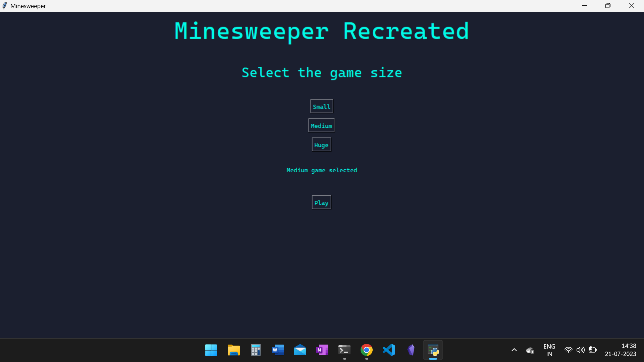
Task: Select the Medium game size
Action: point(321,125)
